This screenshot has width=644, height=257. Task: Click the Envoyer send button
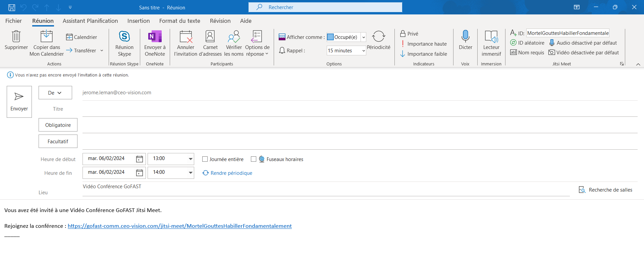pos(19,102)
